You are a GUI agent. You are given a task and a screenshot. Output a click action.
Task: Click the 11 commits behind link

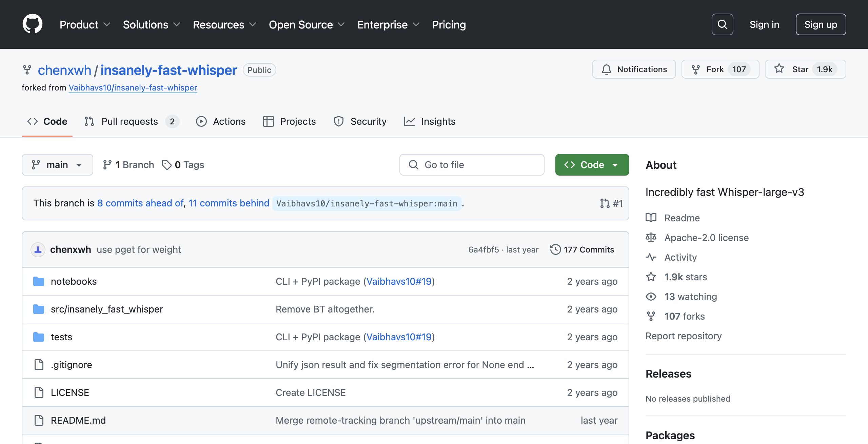tap(229, 203)
